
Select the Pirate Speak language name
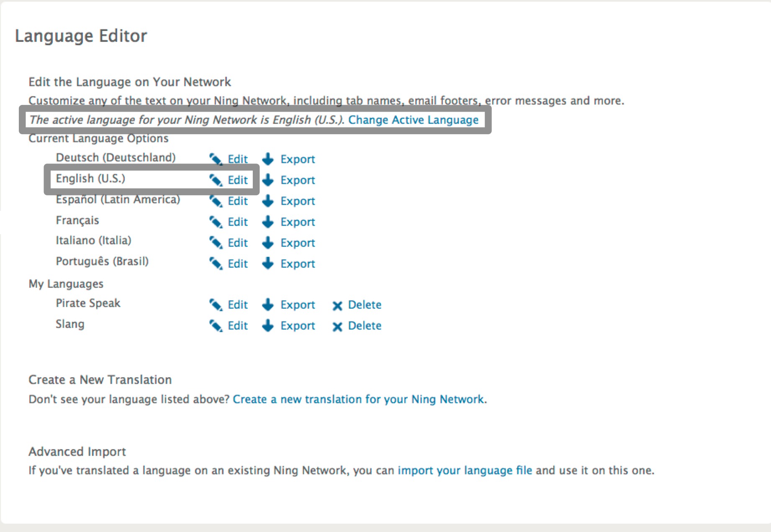pos(88,303)
